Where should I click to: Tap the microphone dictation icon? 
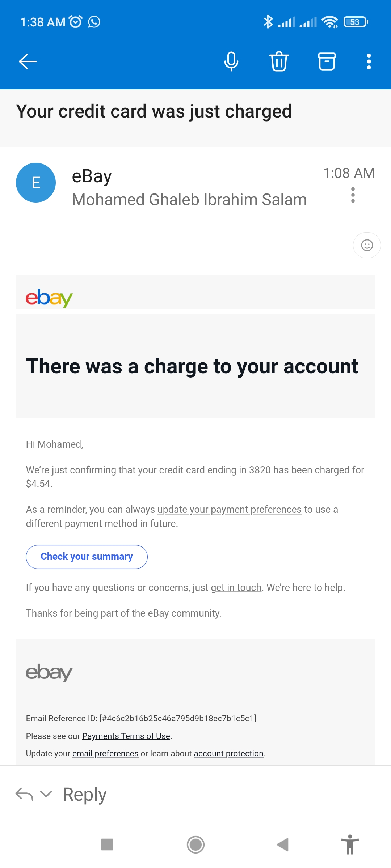[x=231, y=61]
